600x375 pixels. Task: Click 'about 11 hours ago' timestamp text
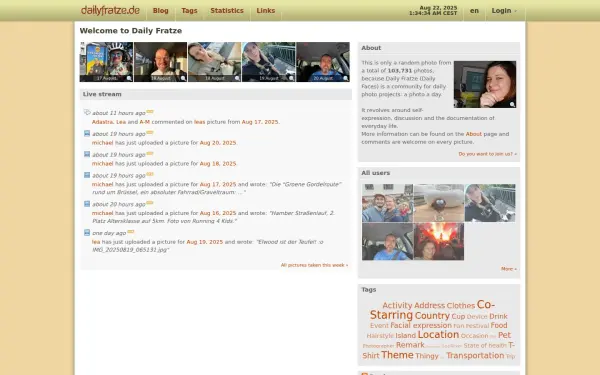click(x=119, y=113)
